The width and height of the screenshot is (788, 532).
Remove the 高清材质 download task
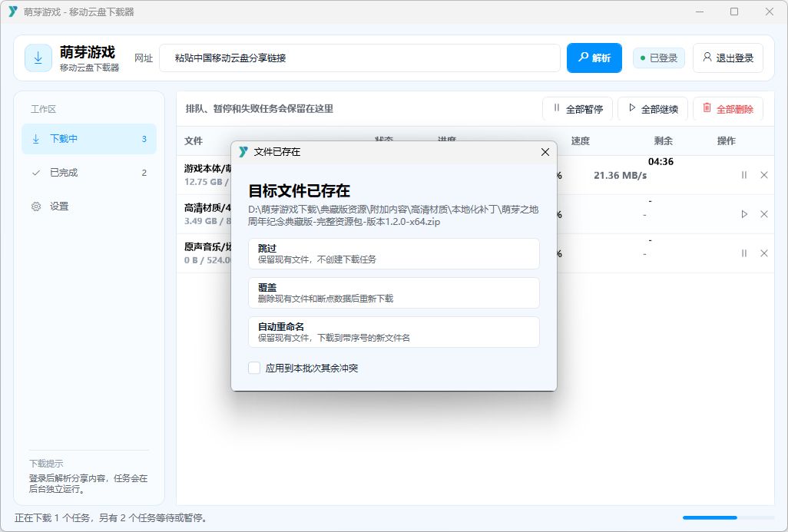764,214
